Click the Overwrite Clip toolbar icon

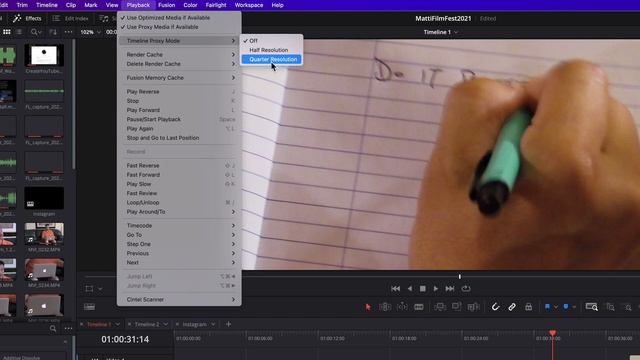tap(456, 307)
